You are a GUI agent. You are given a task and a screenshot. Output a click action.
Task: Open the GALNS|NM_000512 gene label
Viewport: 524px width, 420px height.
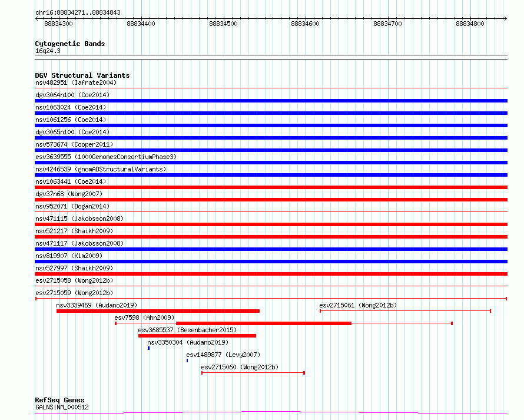tap(62, 407)
